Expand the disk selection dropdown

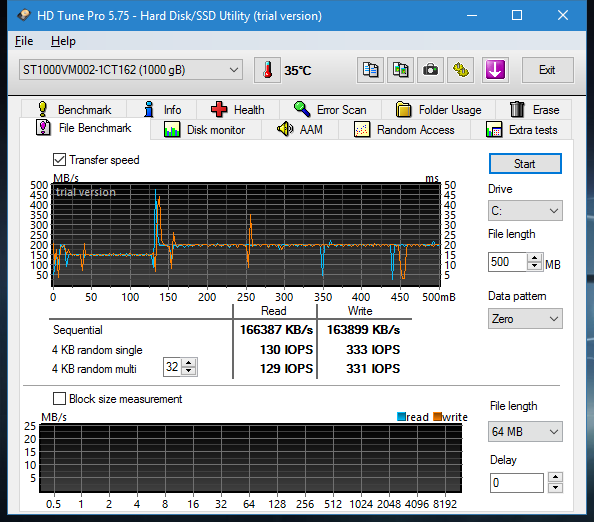pos(131,70)
